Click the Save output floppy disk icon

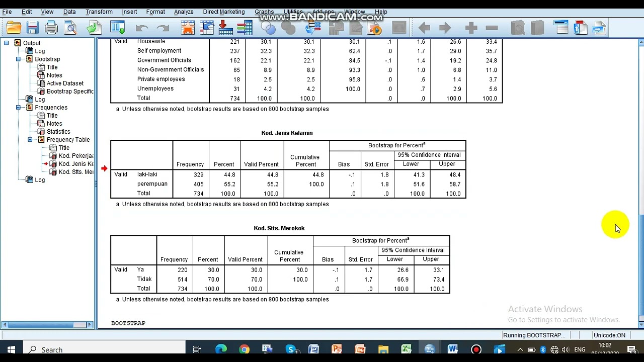click(x=33, y=28)
